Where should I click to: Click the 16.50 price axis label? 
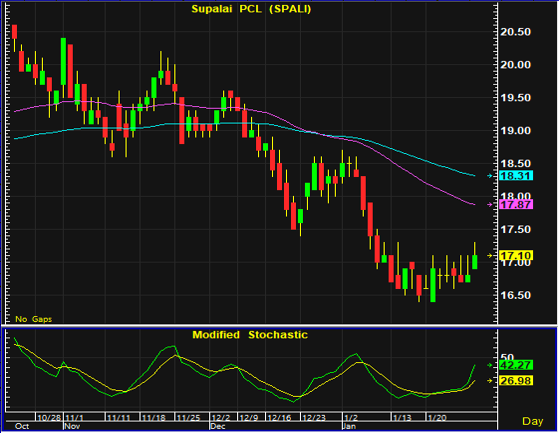coord(516,295)
